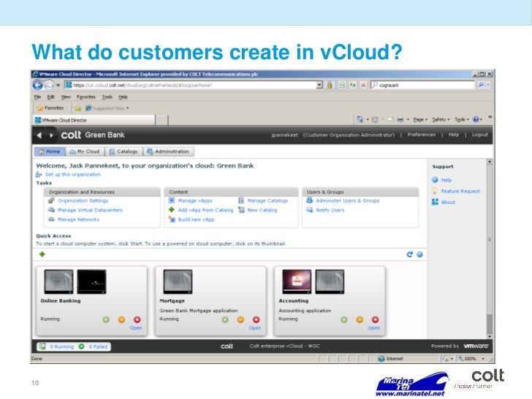Open Administer Users & Groups link
This screenshot has height=399, width=532.
point(348,201)
